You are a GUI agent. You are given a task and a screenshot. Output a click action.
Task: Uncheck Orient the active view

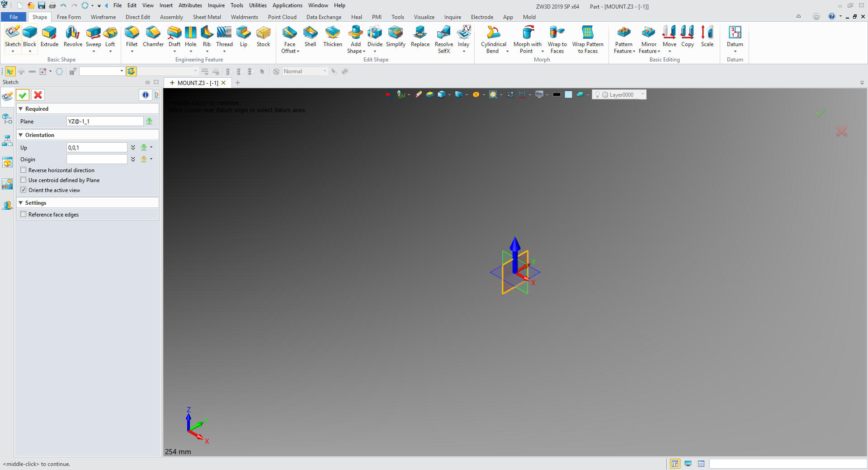[24, 190]
